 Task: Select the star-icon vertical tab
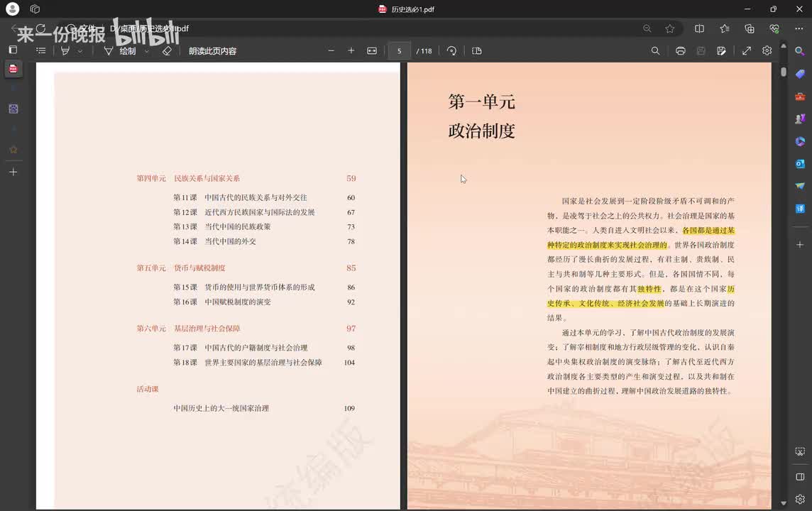click(13, 150)
